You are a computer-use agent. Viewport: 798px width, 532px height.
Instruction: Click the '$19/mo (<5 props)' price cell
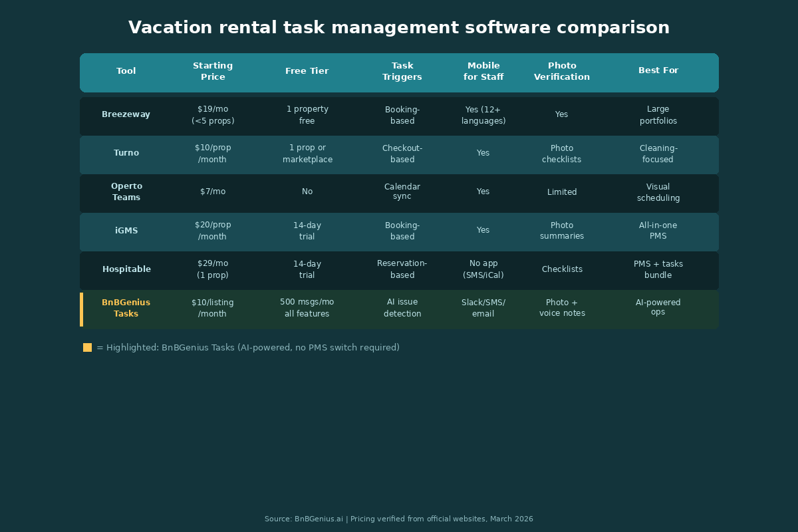[213, 115]
